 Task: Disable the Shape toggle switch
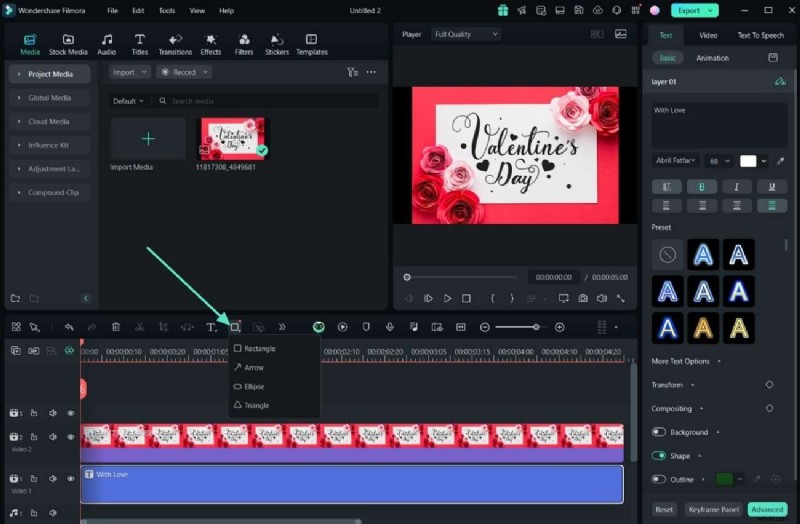pos(659,456)
